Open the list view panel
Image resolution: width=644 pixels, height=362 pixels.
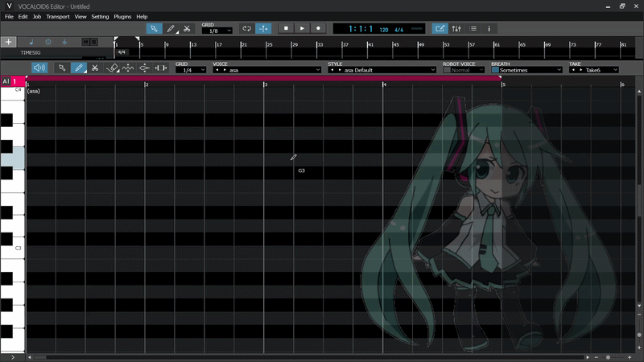pyautogui.click(x=473, y=28)
